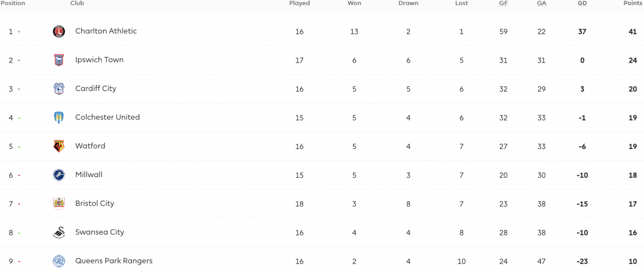Viewport: 644px width, 270px height.
Task: Click green up arrow beside position 4
Action: pyautogui.click(x=19, y=118)
